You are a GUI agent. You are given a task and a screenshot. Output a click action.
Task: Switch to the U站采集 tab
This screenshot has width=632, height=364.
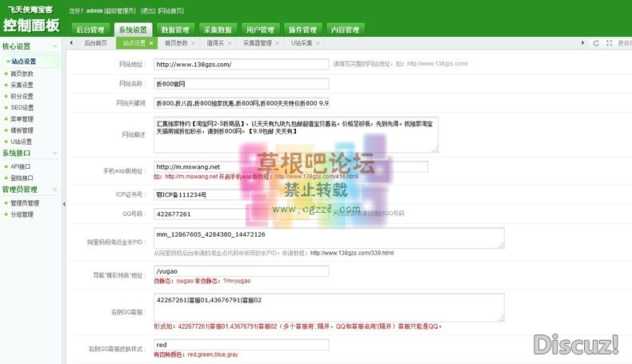[302, 43]
